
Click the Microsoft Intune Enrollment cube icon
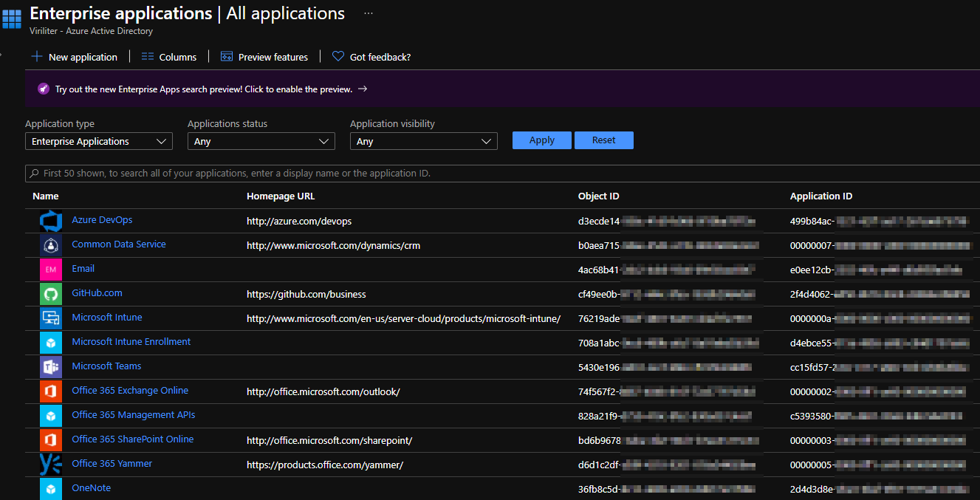51,343
